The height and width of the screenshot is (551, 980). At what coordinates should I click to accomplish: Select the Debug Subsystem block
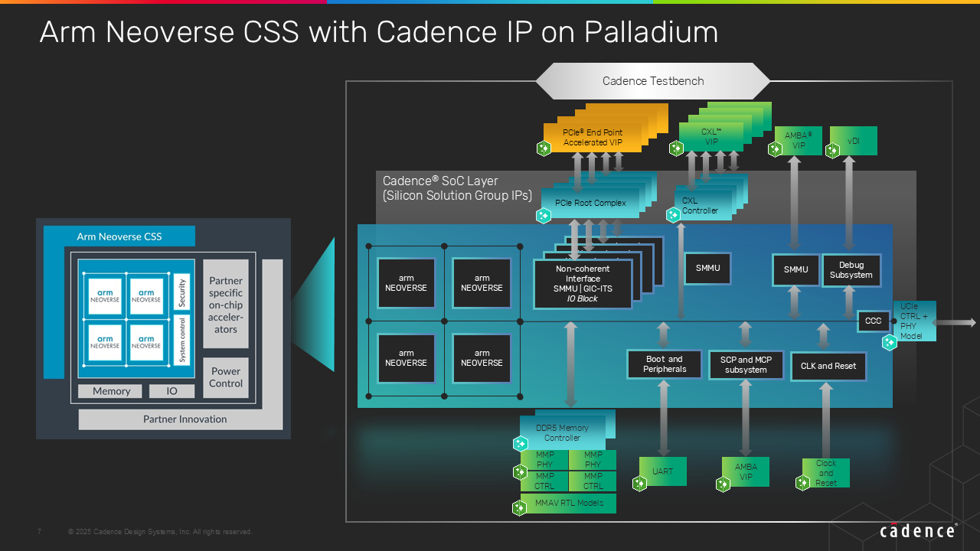pyautogui.click(x=851, y=270)
